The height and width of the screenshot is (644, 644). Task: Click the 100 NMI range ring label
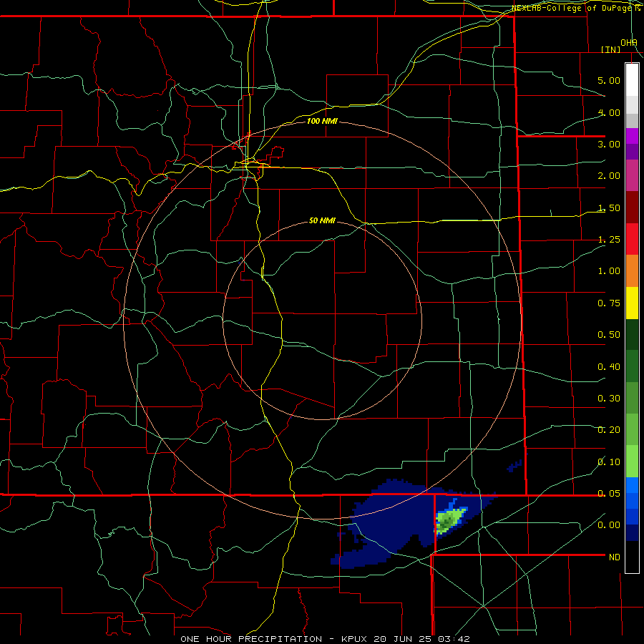(x=323, y=121)
